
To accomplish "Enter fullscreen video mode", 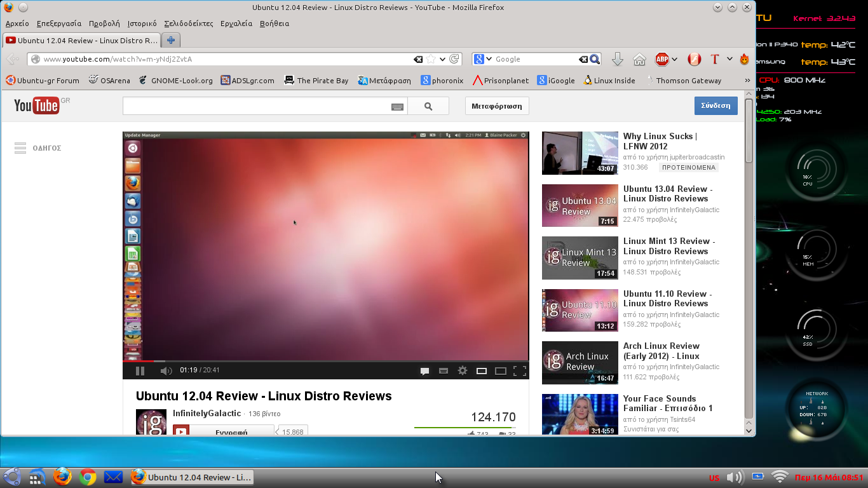I will (520, 371).
